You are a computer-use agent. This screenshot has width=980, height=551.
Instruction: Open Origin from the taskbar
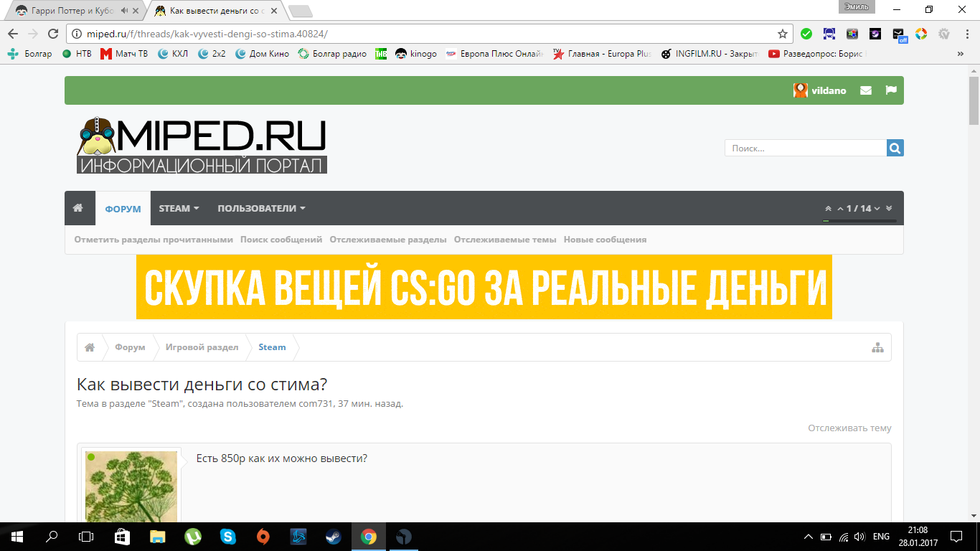point(263,536)
